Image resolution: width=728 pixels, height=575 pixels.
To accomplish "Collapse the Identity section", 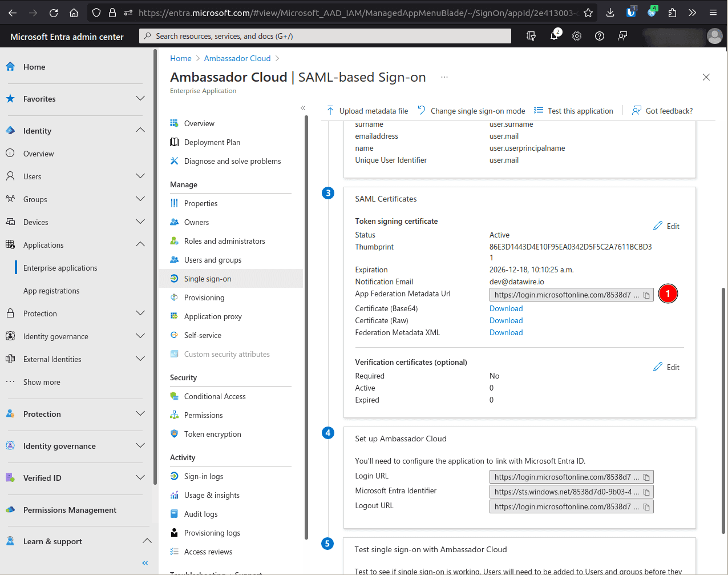I will coord(140,131).
